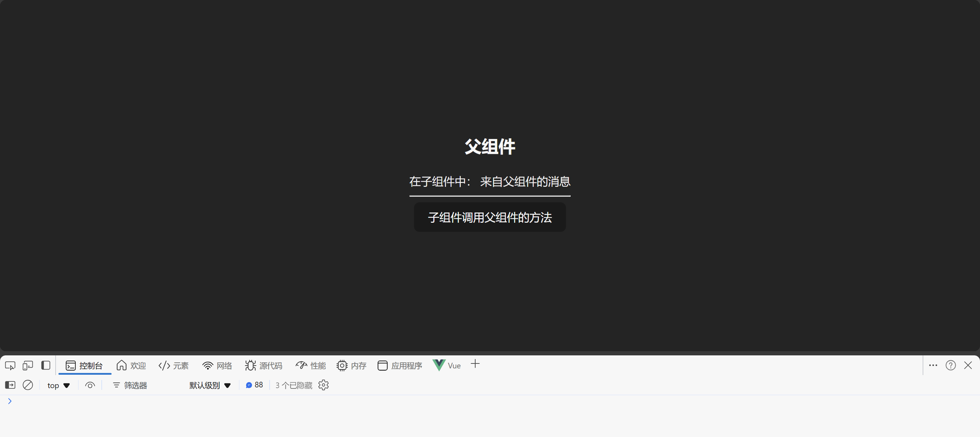
Task: Click the console icon in 控制台 tab
Action: pos(71,366)
